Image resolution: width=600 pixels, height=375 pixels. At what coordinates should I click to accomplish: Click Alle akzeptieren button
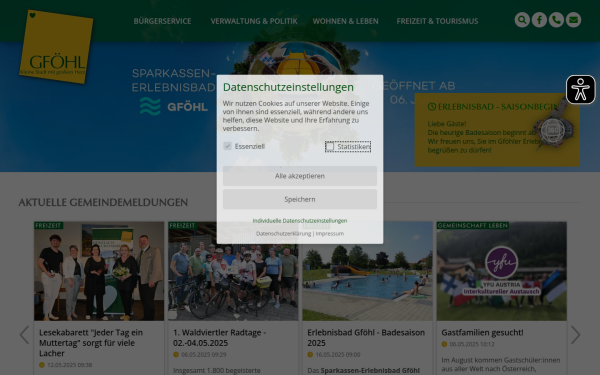pos(300,176)
